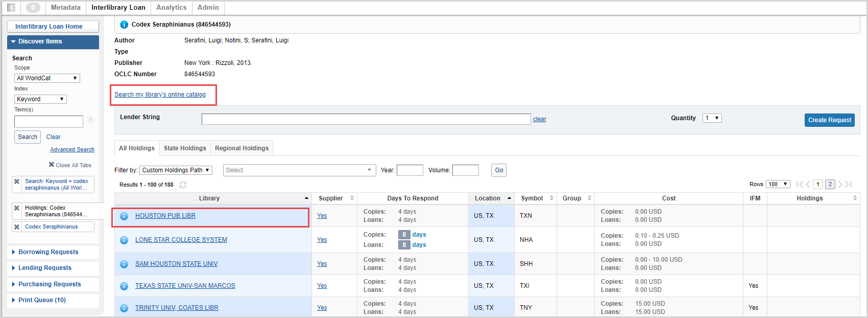
Task: Click the help icon beside Term(s) field
Action: tap(90, 120)
